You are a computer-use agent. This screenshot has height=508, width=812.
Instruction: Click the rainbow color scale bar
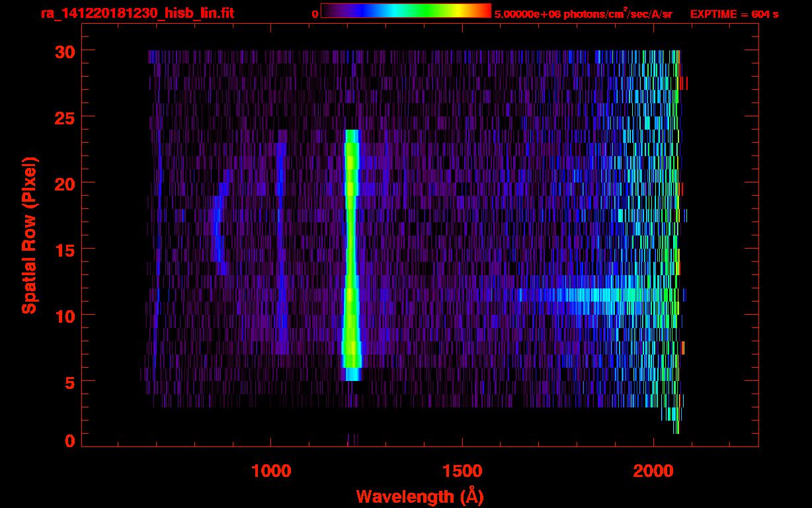tap(406, 11)
